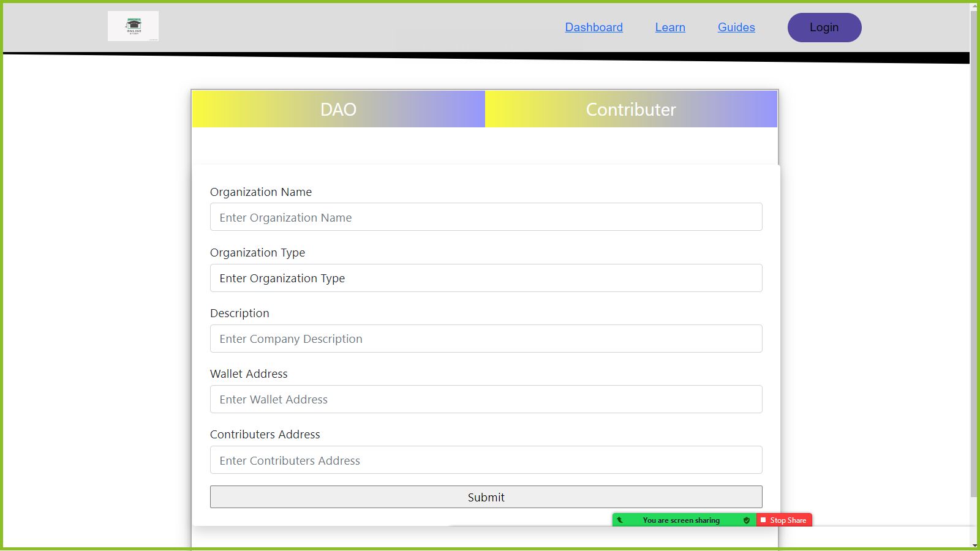
Task: Click the Contributers Address input field
Action: (486, 460)
